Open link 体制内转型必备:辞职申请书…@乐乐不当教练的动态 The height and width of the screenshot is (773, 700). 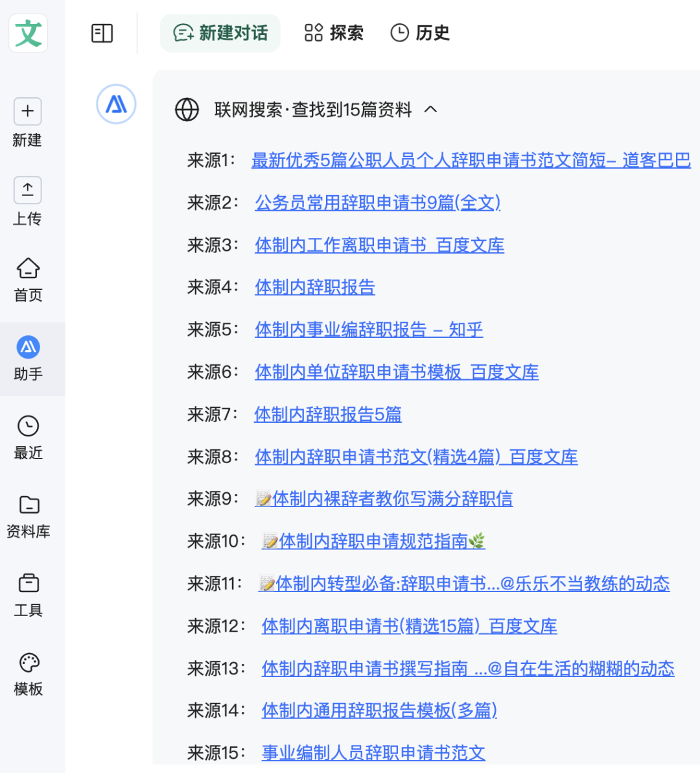click(x=463, y=584)
